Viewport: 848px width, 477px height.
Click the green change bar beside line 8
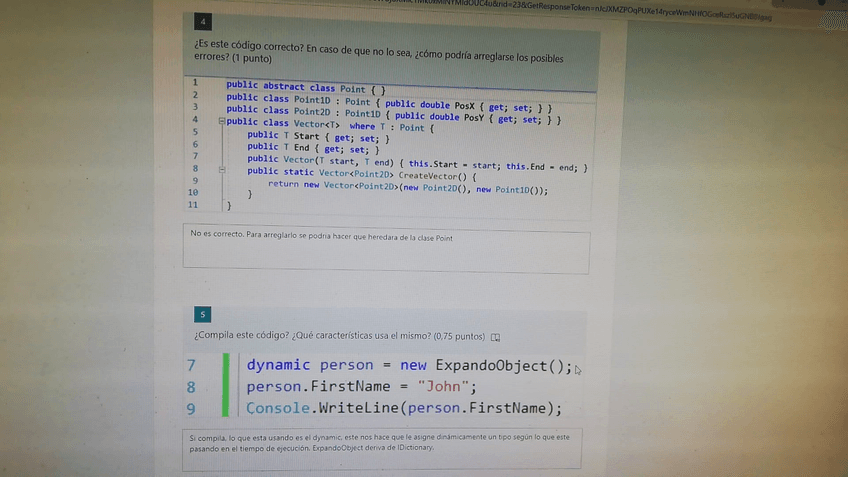(x=226, y=386)
